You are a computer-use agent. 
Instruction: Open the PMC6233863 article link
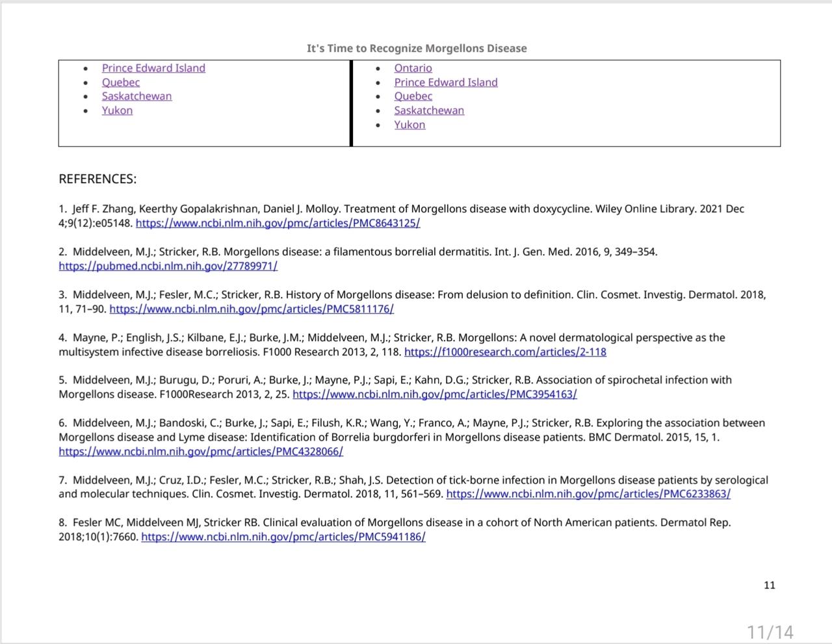tap(588, 494)
